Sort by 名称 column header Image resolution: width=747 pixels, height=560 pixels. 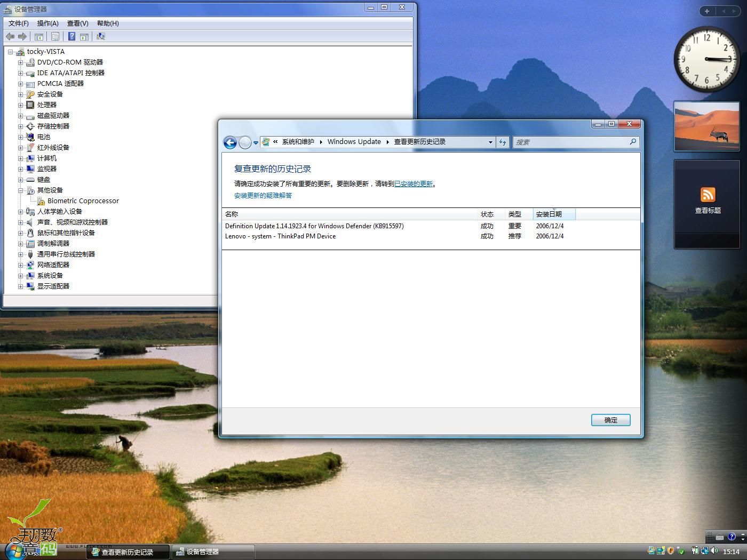[349, 214]
